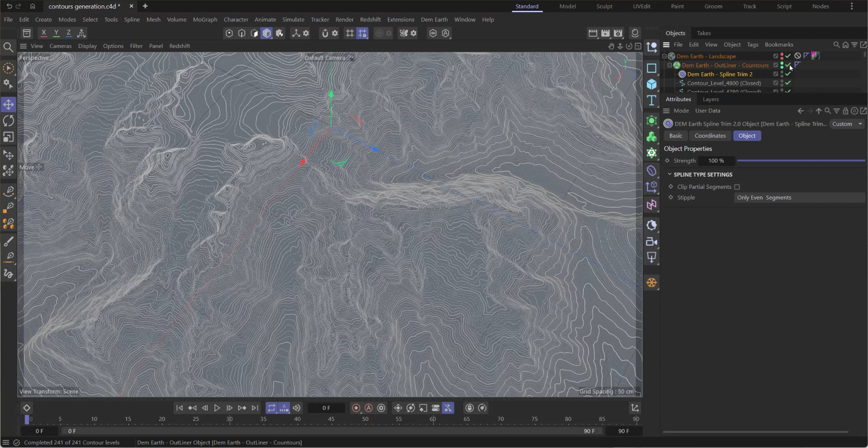
Task: Play the animation forwards
Action: [217, 408]
